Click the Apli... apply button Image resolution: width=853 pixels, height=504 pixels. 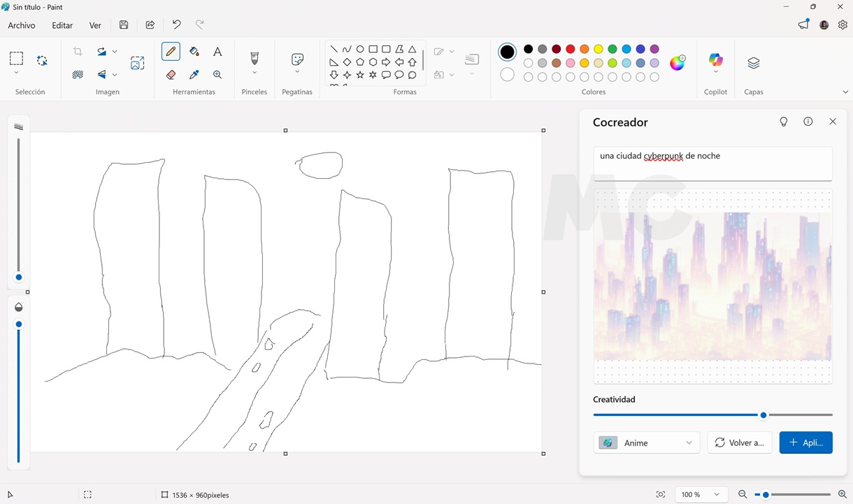[x=805, y=443]
